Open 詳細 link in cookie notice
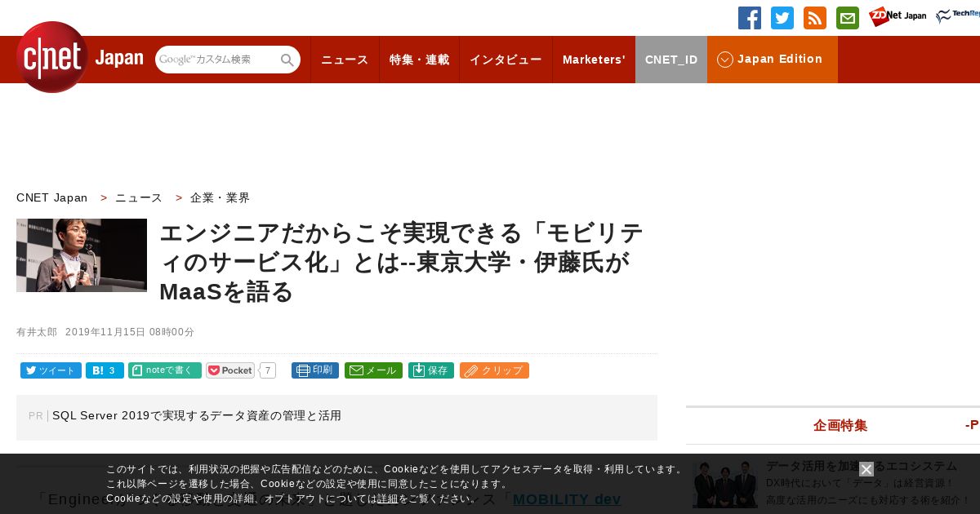Viewport: 980px width, 514px height. pyautogui.click(x=388, y=498)
